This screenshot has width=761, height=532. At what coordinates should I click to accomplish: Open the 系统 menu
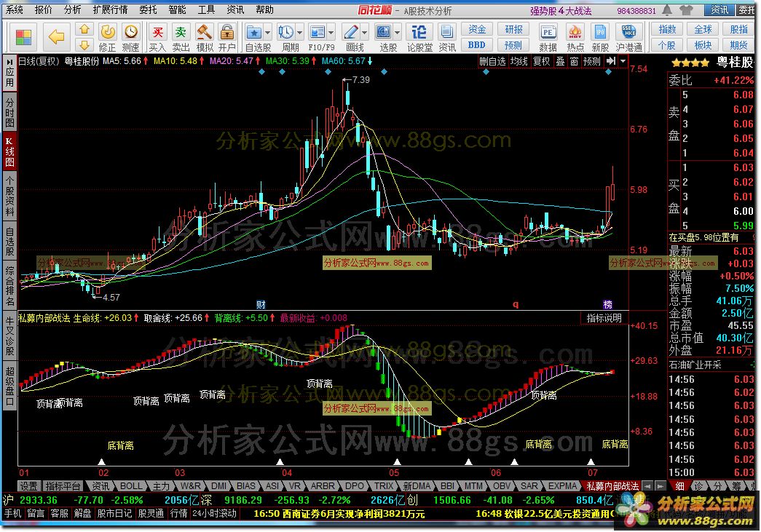point(14,9)
